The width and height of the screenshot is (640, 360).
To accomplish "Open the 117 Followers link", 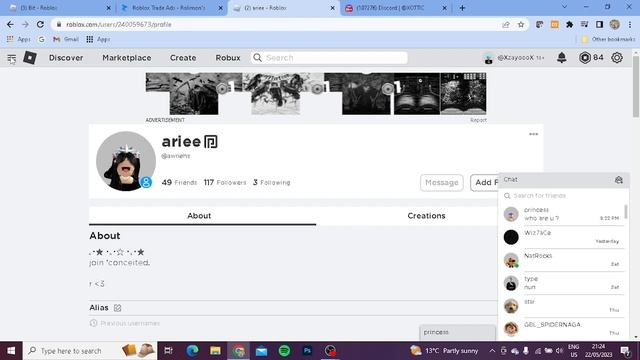I will click(225, 182).
